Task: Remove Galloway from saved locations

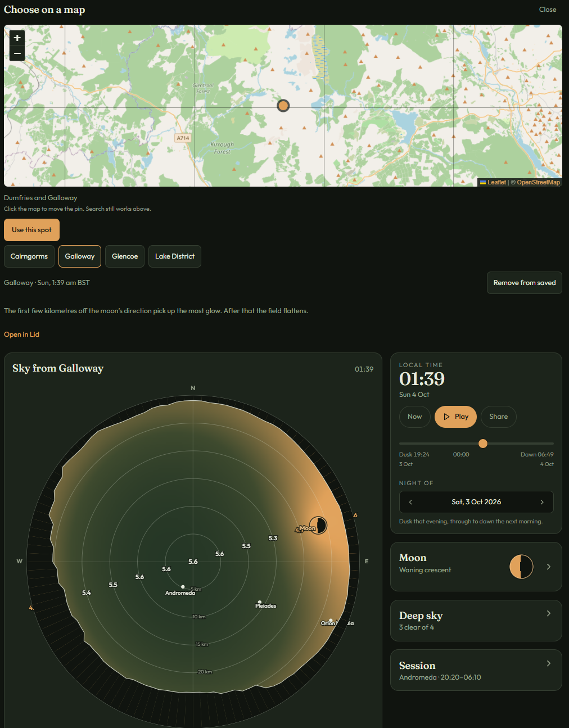Action: [525, 283]
